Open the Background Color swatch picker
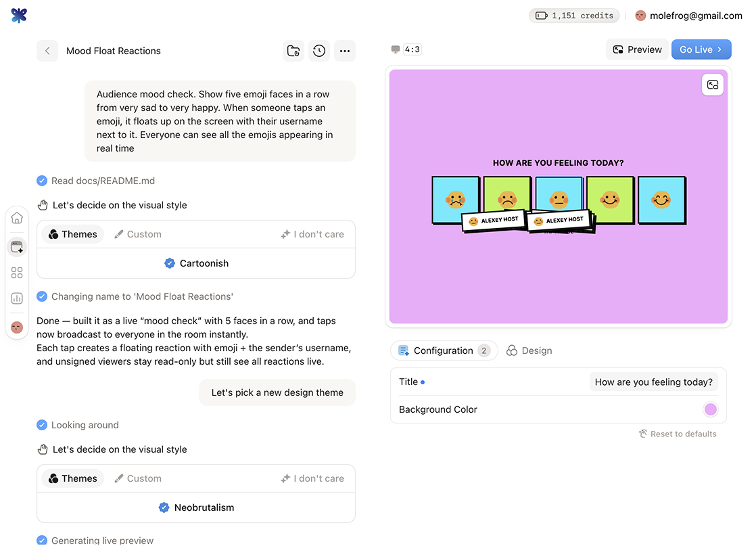Image resolution: width=756 pixels, height=546 pixels. [x=710, y=409]
